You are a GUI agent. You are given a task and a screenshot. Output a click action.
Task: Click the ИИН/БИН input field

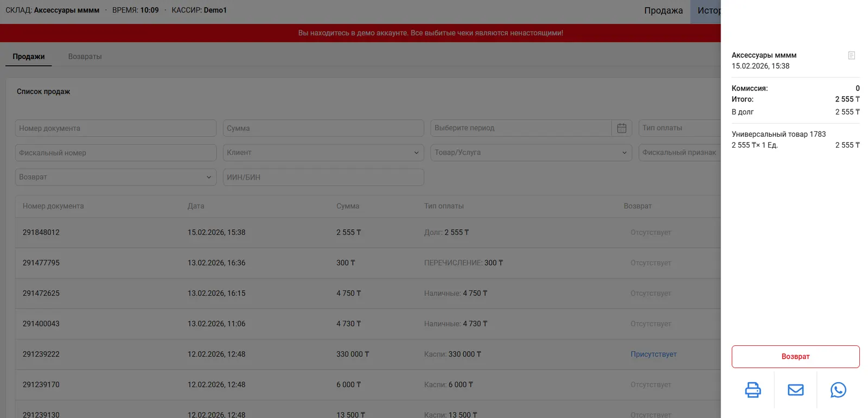(323, 177)
